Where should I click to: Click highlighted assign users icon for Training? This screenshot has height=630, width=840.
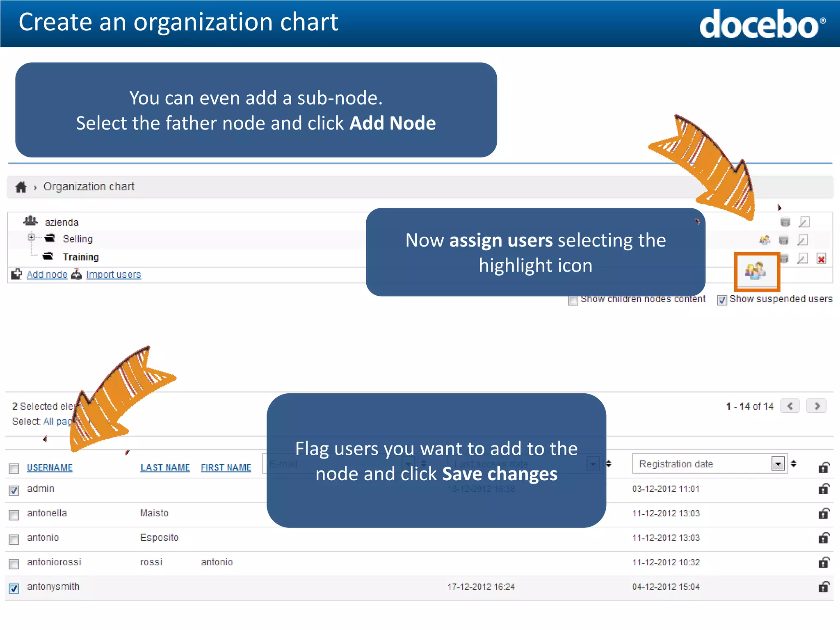[x=756, y=271]
